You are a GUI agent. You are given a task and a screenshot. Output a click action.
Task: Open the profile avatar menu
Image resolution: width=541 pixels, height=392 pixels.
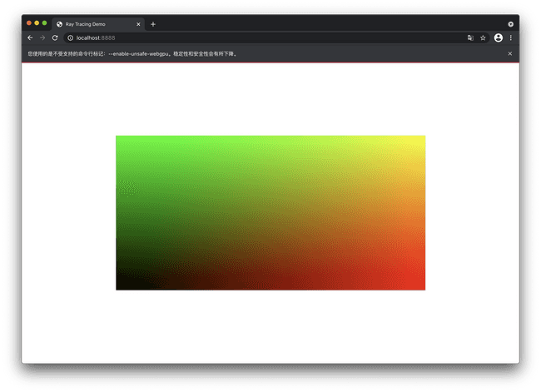click(x=498, y=37)
